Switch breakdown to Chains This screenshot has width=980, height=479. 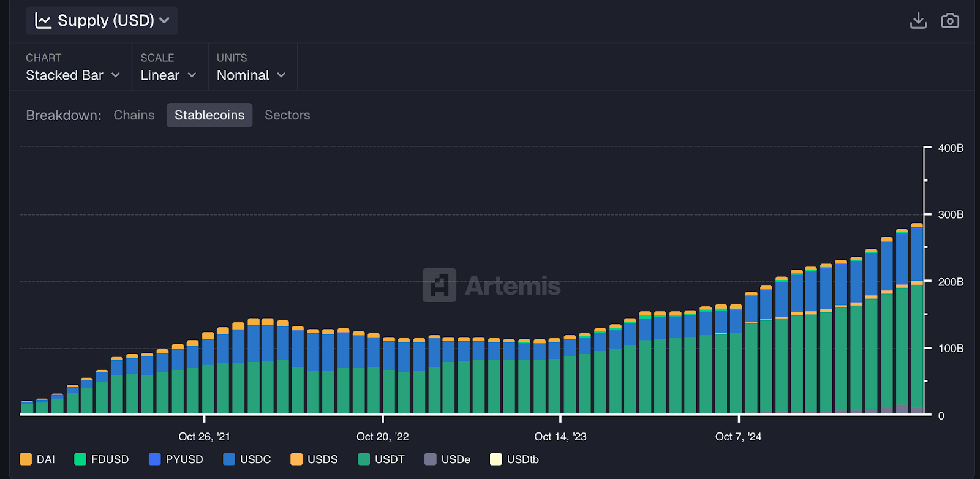click(x=134, y=115)
